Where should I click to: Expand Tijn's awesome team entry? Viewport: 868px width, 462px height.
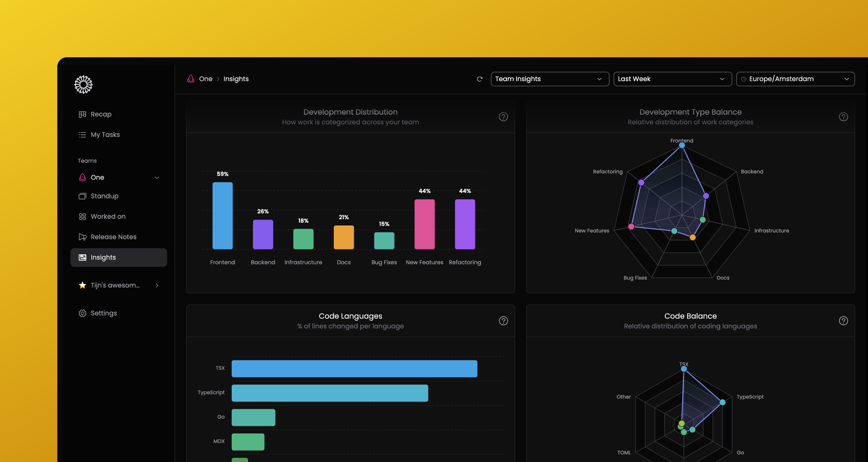[157, 285]
